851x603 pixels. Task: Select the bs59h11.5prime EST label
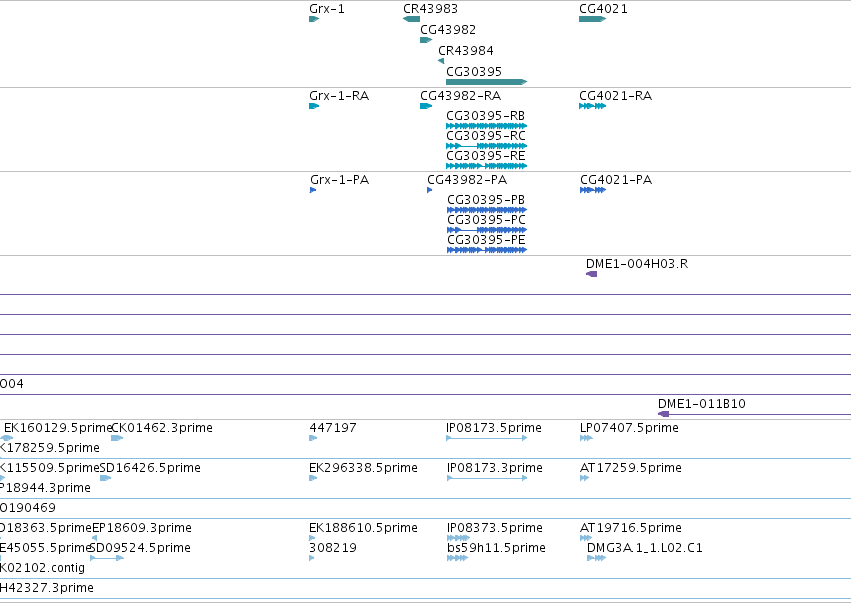click(496, 548)
